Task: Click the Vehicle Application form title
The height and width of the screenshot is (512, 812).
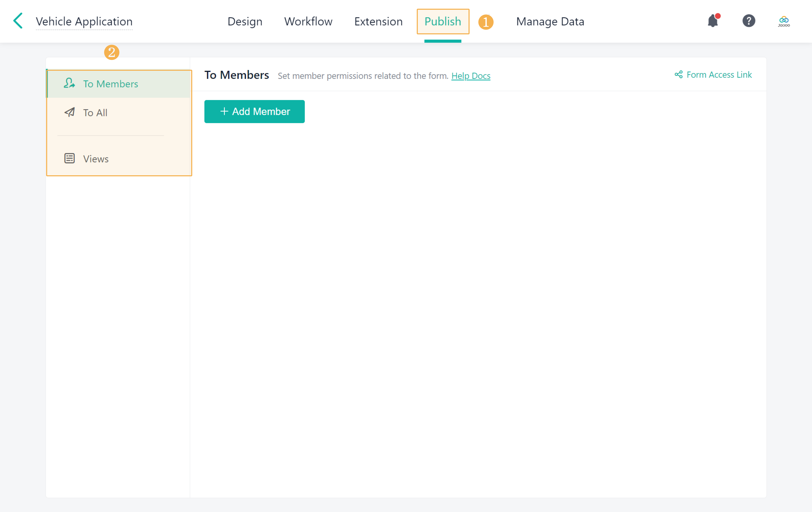Action: pos(84,22)
